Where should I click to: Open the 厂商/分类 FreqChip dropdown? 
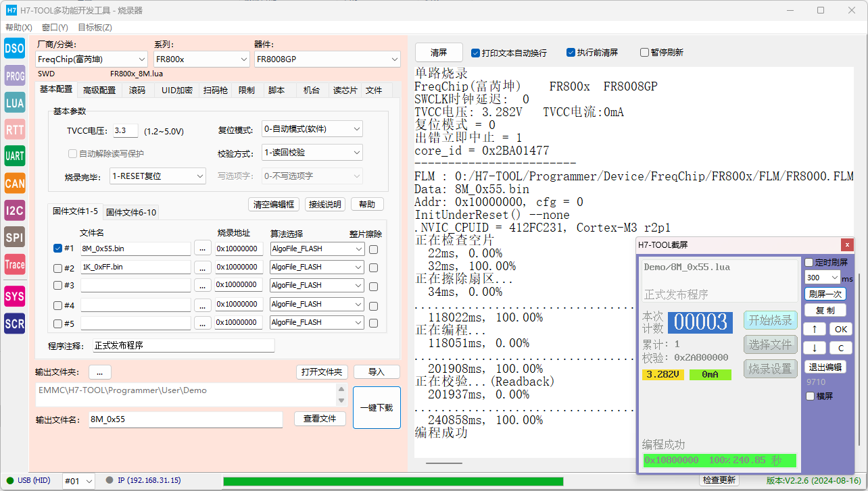[x=91, y=59]
